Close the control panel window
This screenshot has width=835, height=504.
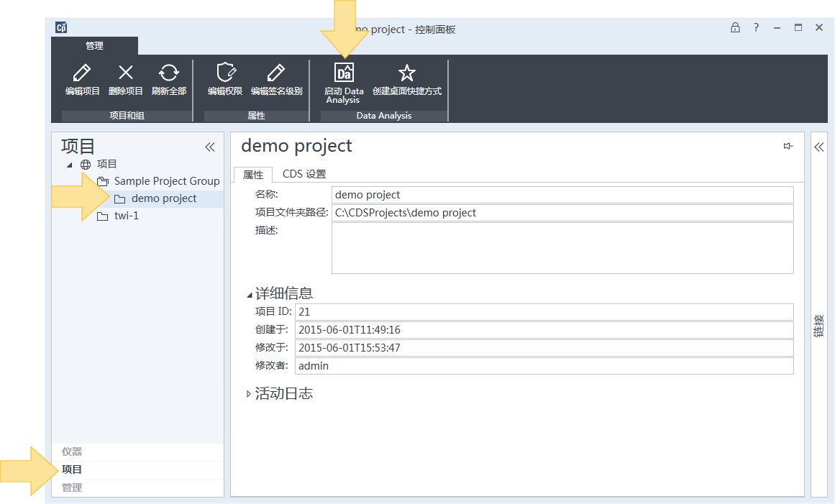click(819, 27)
